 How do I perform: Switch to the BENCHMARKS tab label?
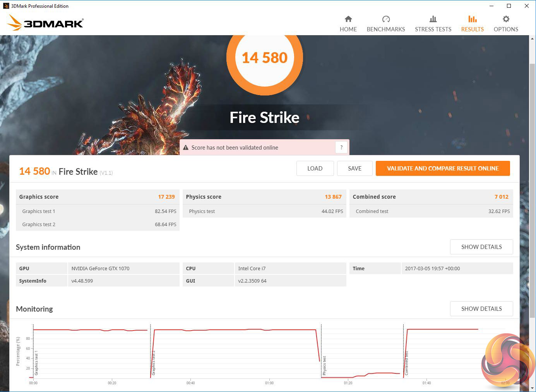click(386, 29)
